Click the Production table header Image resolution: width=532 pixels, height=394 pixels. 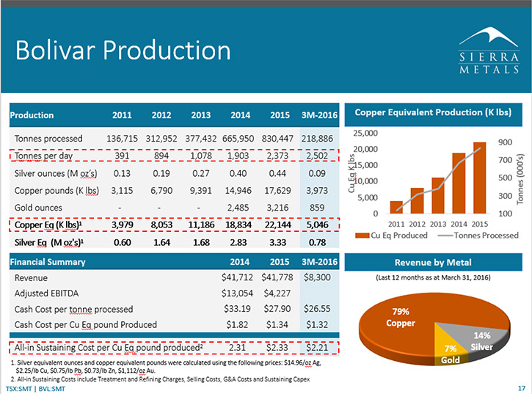(32, 115)
